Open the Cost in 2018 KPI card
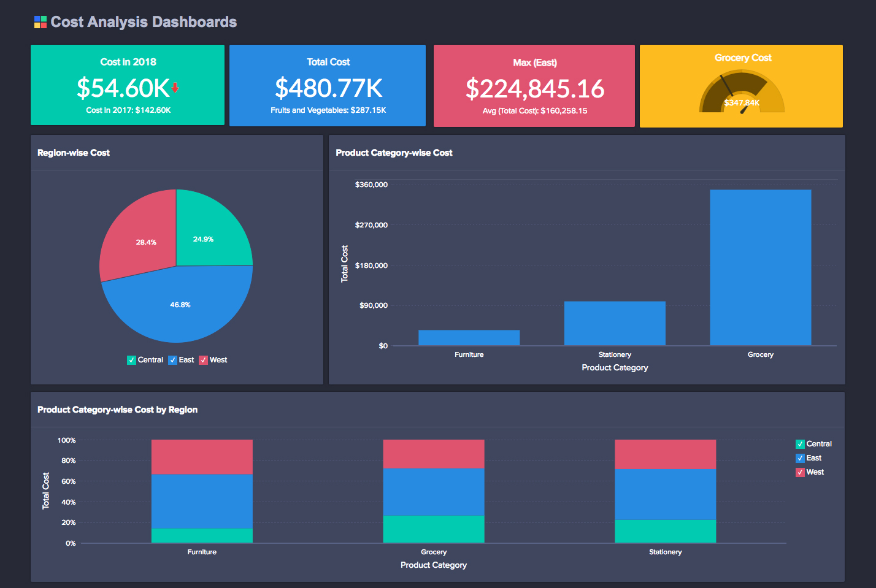Viewport: 876px width, 588px height. (127, 85)
